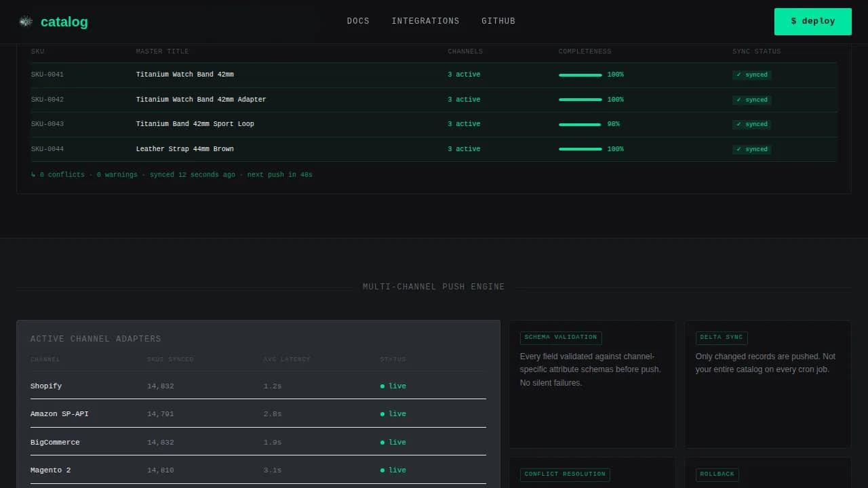
Task: Click 1.2s latency value for Shopify
Action: 273,386
